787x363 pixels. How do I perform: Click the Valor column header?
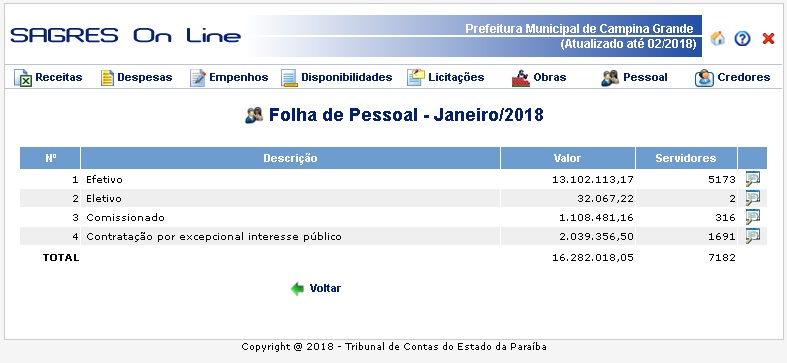568,158
